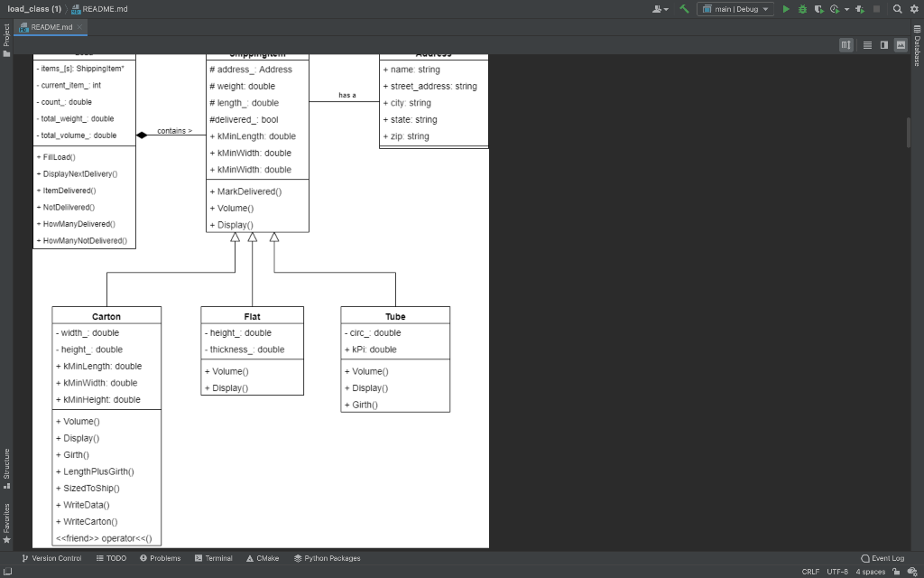Image resolution: width=924 pixels, height=578 pixels.
Task: Toggle markdown scroll sync button
Action: click(845, 45)
